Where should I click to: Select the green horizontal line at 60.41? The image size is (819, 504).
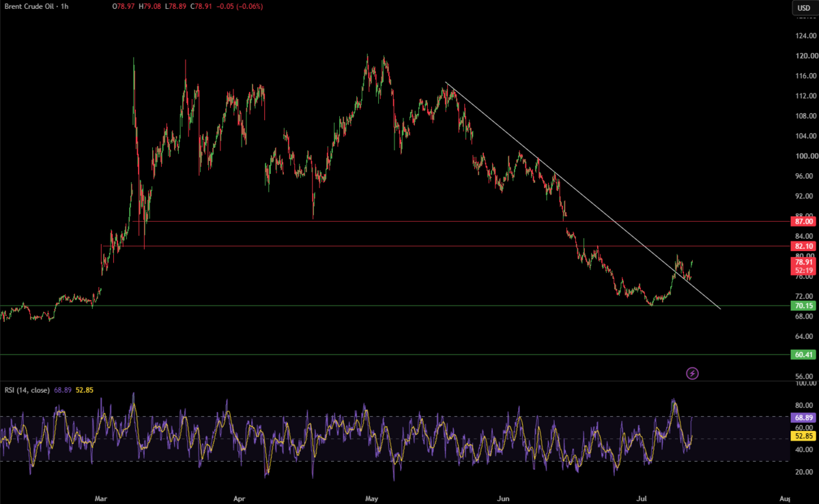(394, 355)
